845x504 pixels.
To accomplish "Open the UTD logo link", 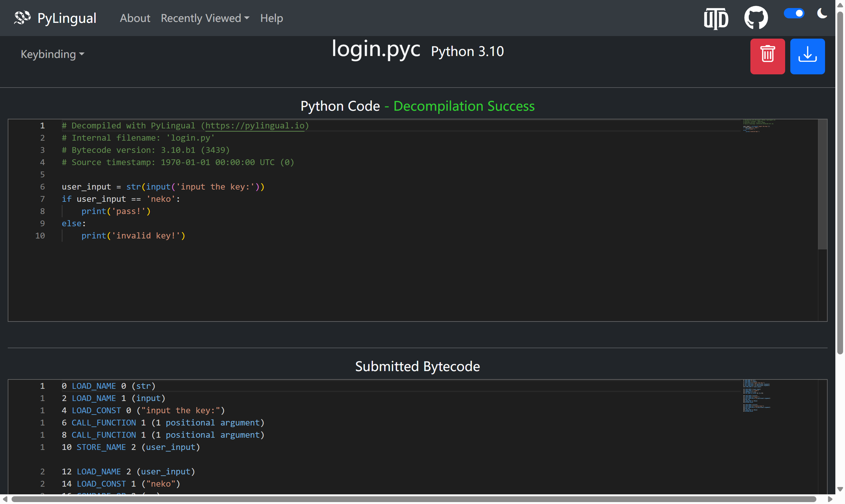I will point(716,18).
